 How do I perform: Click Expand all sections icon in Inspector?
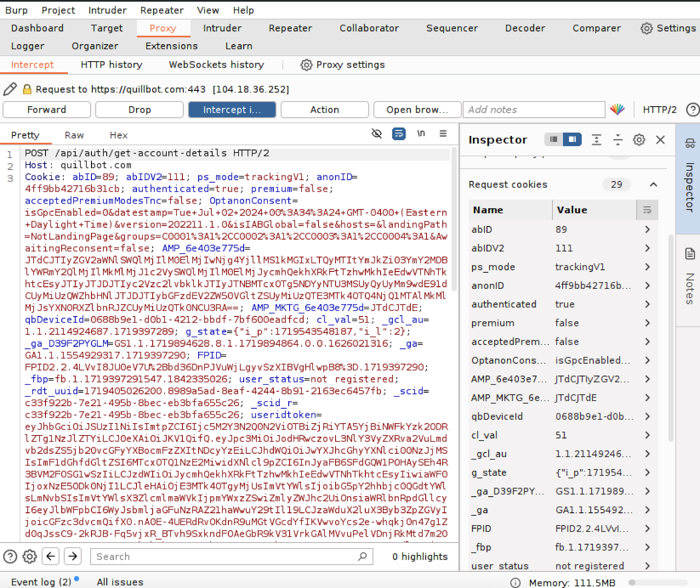pyautogui.click(x=596, y=140)
